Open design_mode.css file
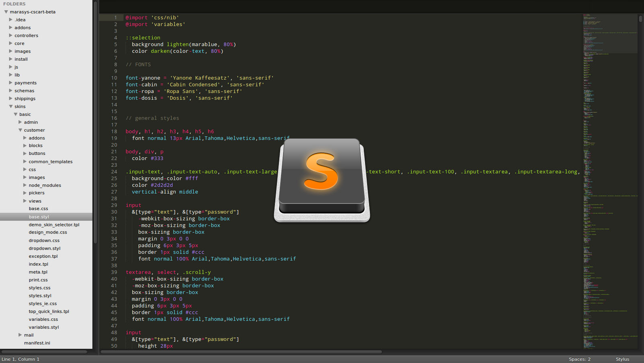 click(x=48, y=232)
